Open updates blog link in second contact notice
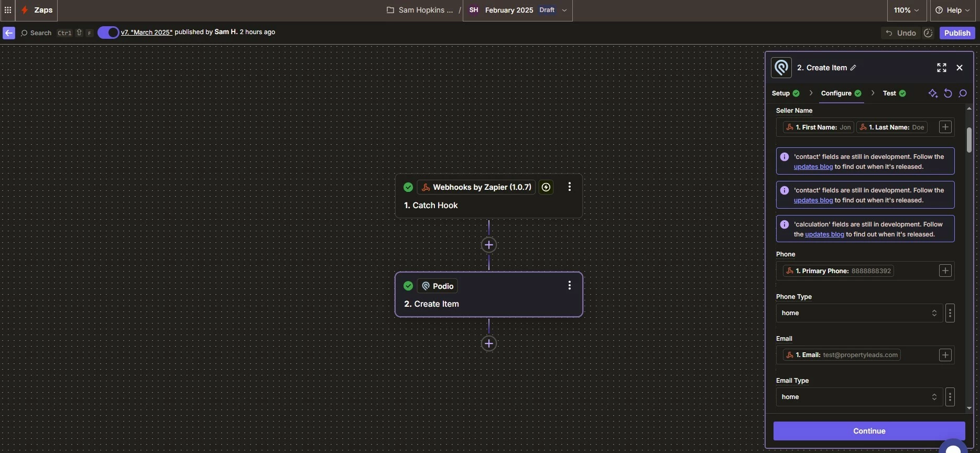Image resolution: width=980 pixels, height=453 pixels. click(813, 200)
